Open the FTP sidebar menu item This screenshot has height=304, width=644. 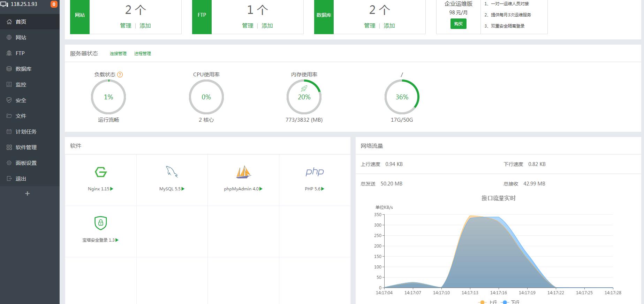[x=30, y=53]
